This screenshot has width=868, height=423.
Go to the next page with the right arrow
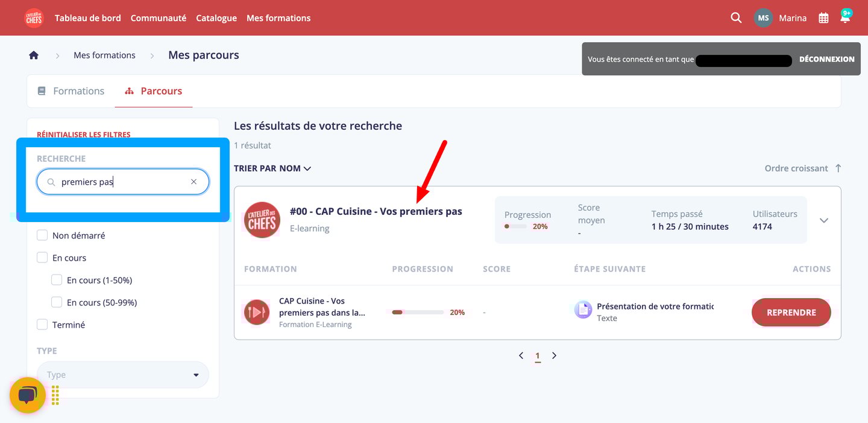(x=554, y=355)
